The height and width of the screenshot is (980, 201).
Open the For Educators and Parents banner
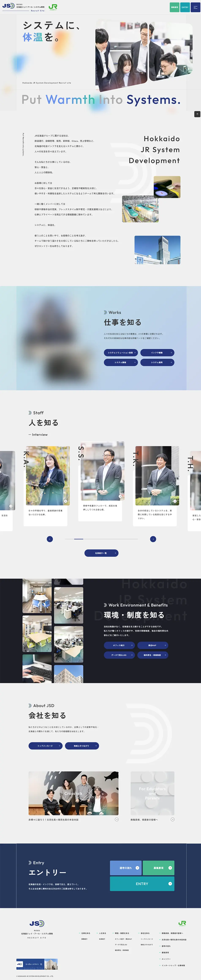[152, 794]
